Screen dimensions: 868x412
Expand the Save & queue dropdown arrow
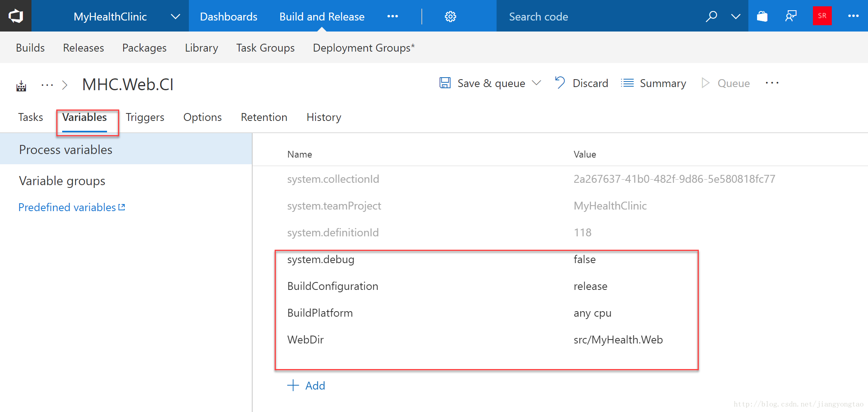(536, 83)
